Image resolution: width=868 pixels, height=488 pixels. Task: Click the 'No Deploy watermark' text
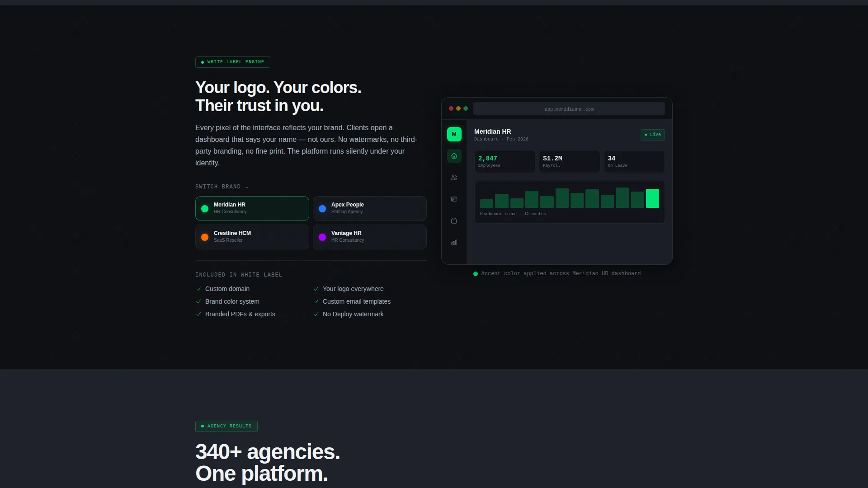point(353,314)
